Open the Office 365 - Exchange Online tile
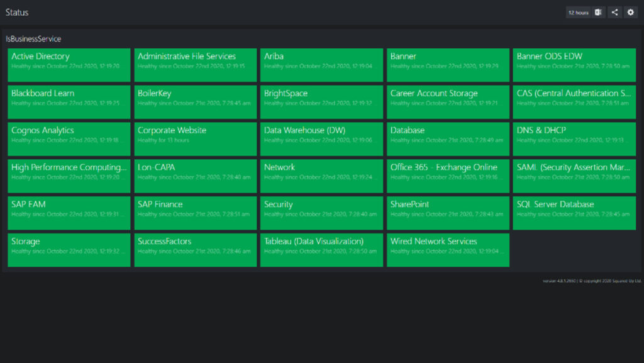 click(x=448, y=176)
